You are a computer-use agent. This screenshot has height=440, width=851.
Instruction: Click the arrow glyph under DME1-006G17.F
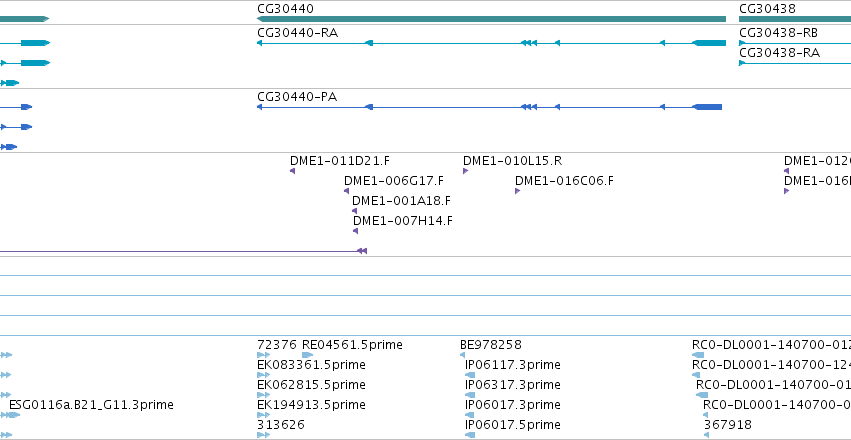tap(346, 191)
